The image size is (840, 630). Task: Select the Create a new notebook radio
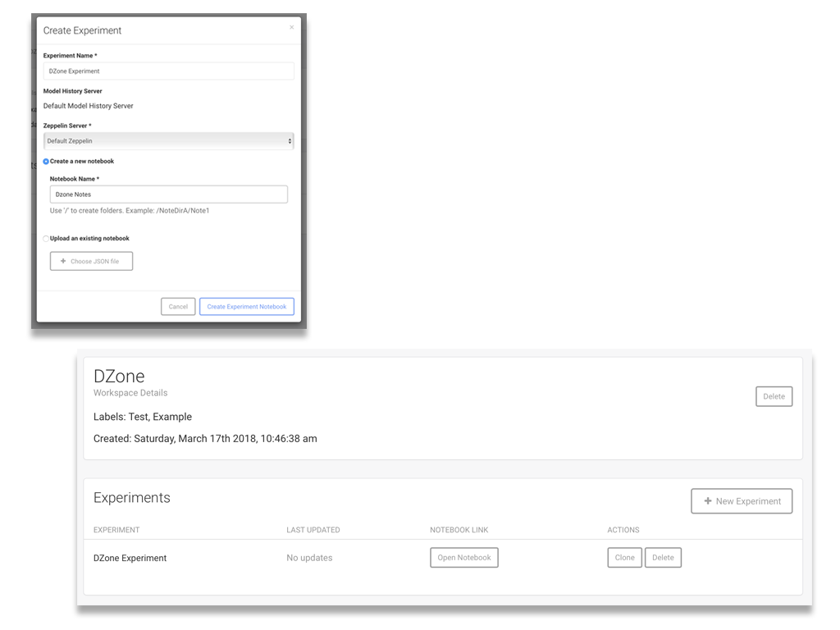pos(46,162)
